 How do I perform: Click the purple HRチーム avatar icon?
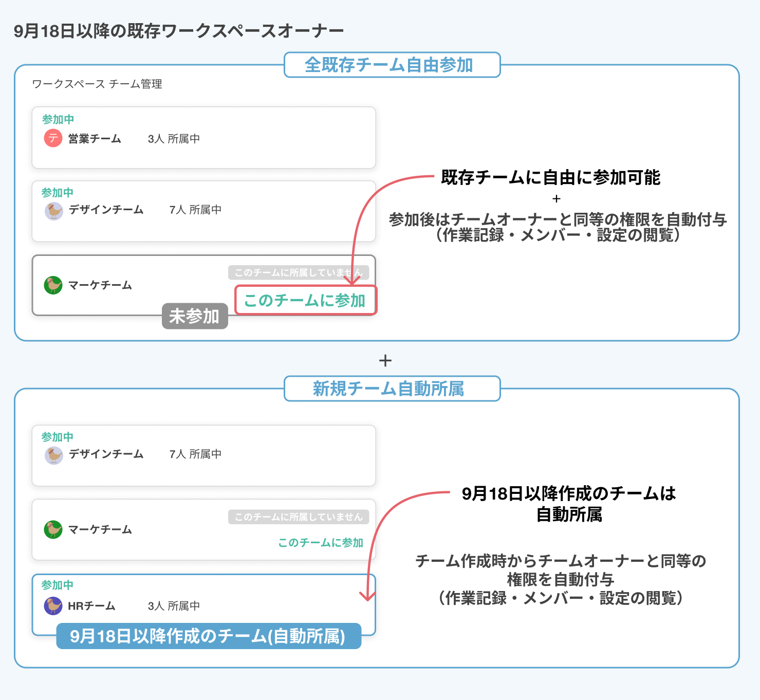53,606
